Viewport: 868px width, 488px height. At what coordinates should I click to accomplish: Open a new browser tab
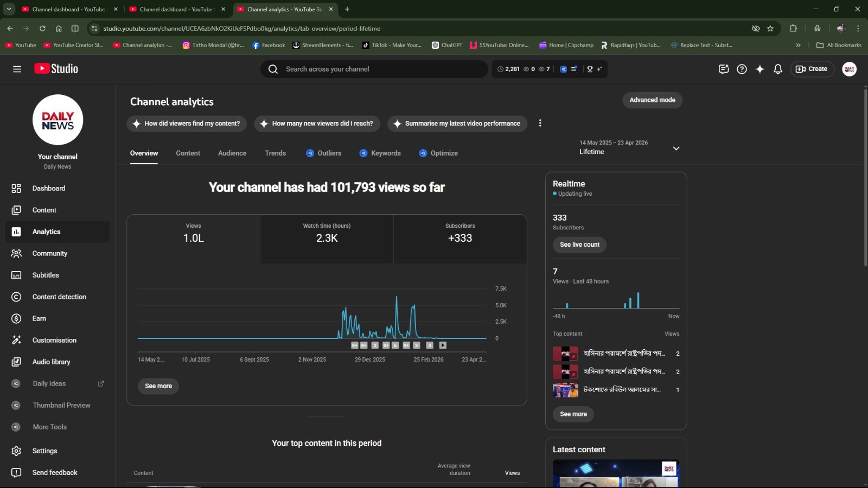347,9
